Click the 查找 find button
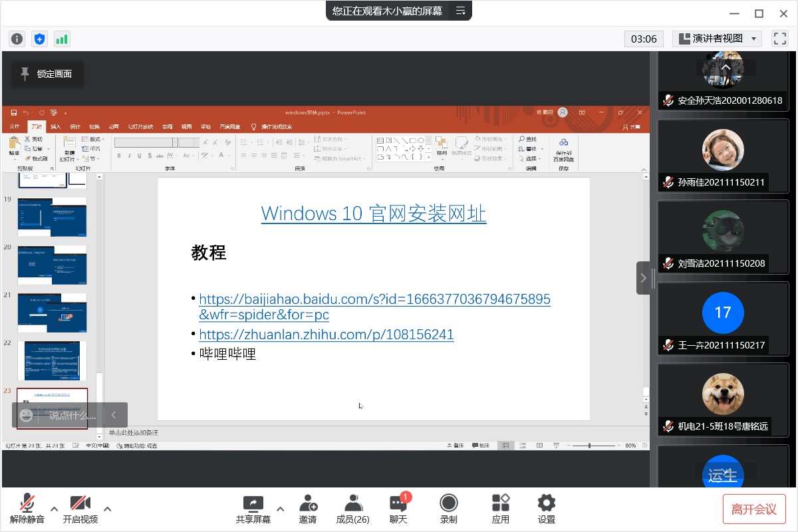 tap(528, 139)
